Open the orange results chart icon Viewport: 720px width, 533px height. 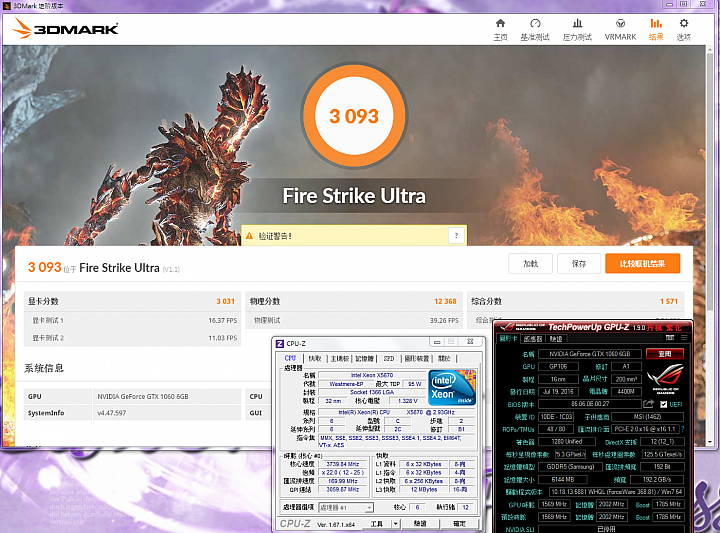(656, 23)
